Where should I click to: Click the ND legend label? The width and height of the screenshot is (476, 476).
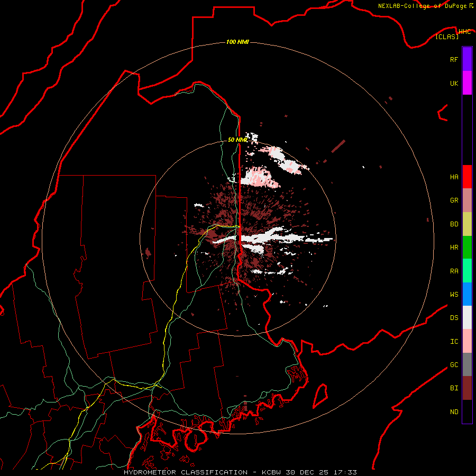pyautogui.click(x=454, y=412)
